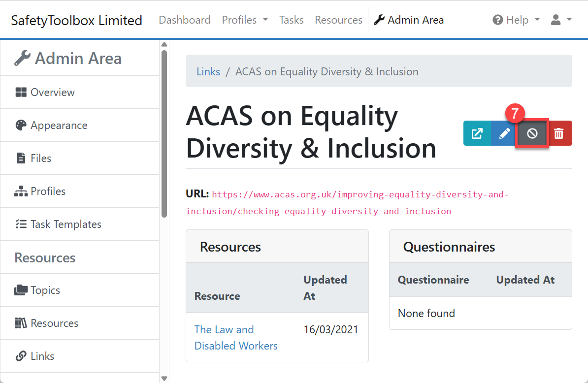Click the 16/03/2021 date cell

331,329
